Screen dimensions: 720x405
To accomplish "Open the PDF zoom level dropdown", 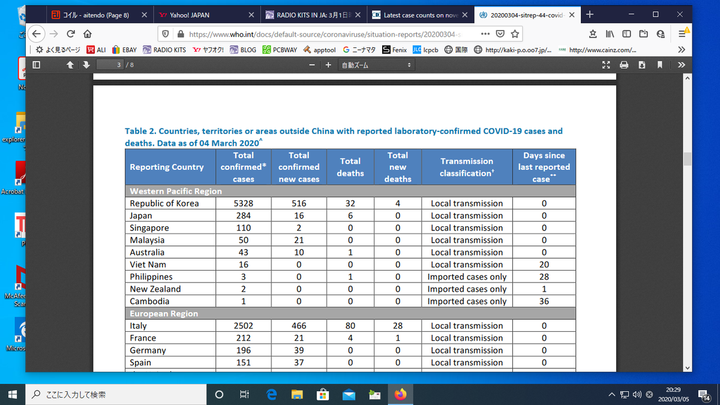I will pyautogui.click(x=376, y=65).
